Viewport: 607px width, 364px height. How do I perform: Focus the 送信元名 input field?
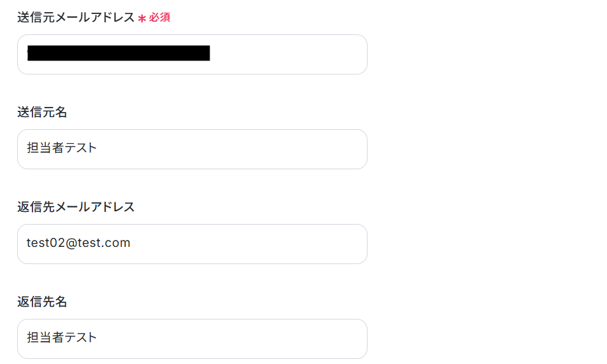point(192,149)
